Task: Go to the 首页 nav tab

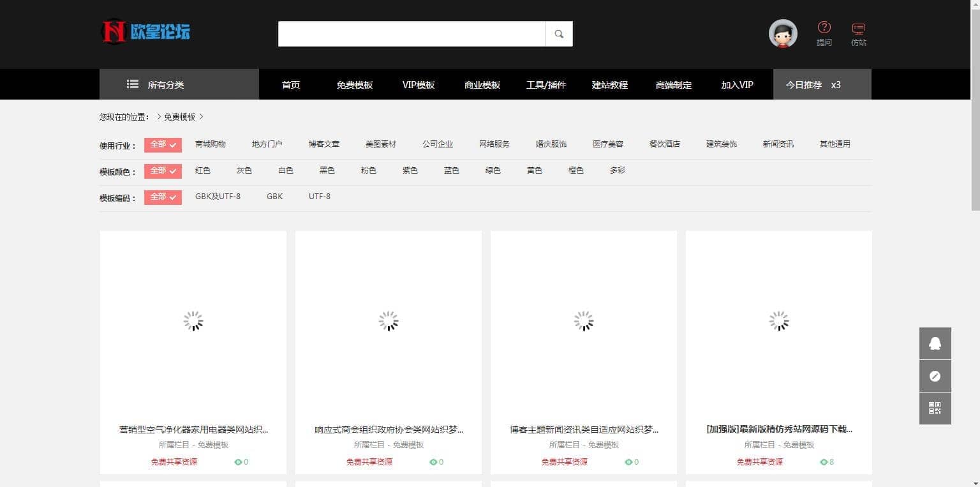Action: [291, 85]
